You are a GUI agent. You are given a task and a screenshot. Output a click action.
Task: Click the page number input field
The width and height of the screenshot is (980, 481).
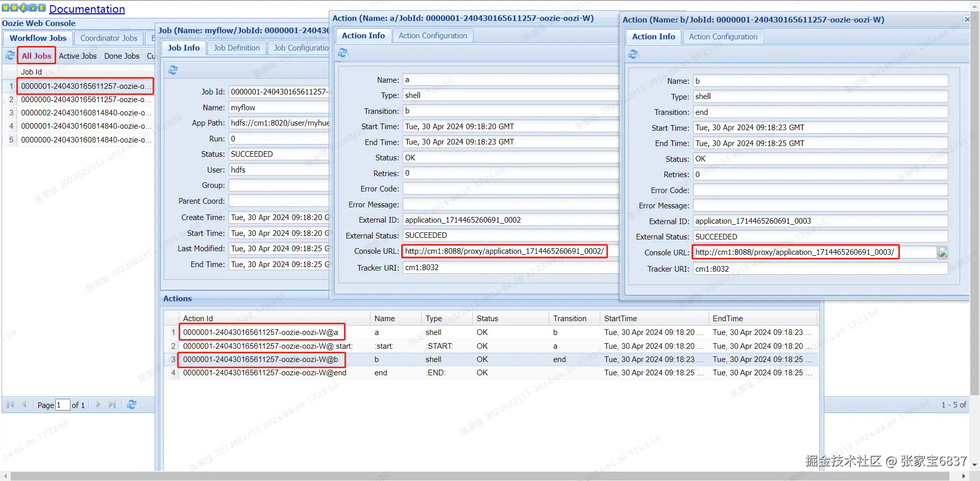click(62, 405)
